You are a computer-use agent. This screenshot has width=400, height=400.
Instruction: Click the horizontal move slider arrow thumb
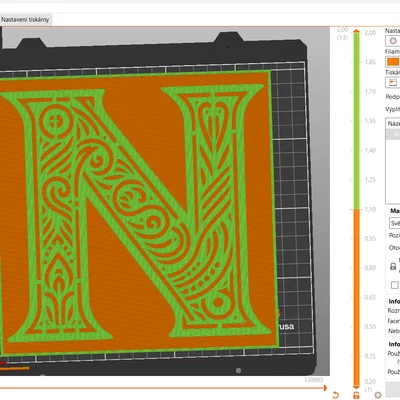pyautogui.click(x=325, y=388)
